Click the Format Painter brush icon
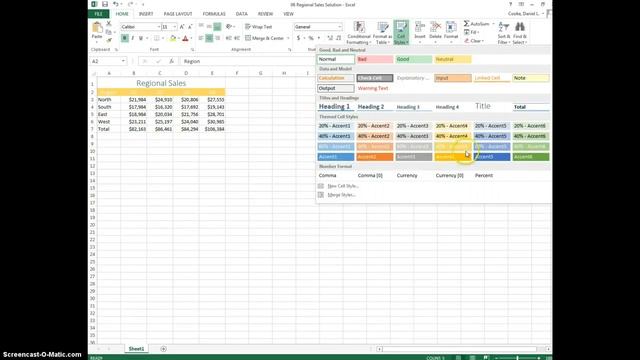Image resolution: width=640 pixels, height=360 pixels. [109, 40]
